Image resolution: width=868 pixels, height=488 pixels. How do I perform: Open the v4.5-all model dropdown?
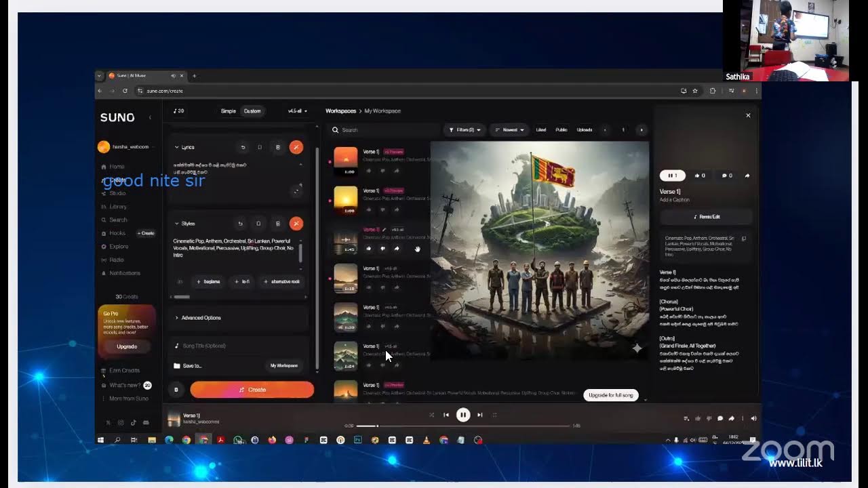point(298,111)
